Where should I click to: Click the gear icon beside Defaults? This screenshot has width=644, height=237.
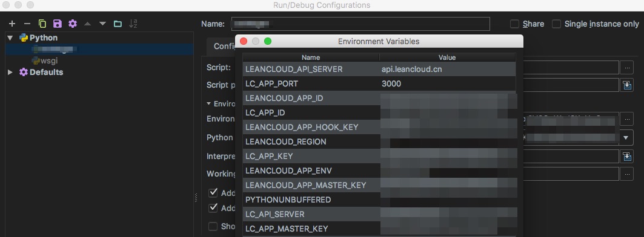tap(24, 72)
